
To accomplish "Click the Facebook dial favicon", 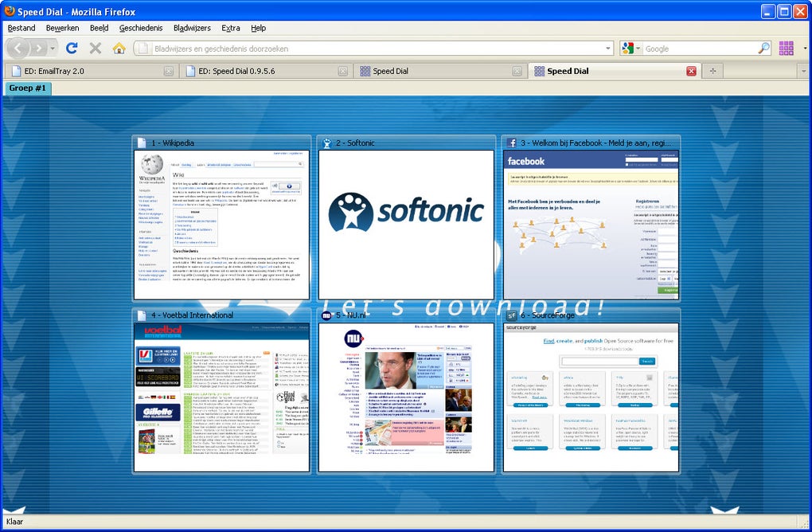I will (x=512, y=143).
